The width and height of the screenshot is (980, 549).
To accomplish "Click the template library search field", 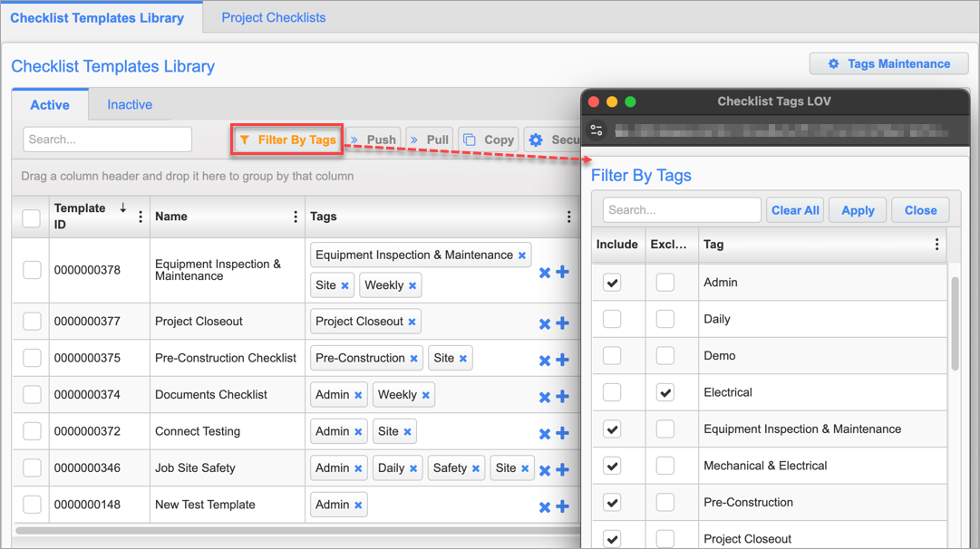I will (108, 140).
